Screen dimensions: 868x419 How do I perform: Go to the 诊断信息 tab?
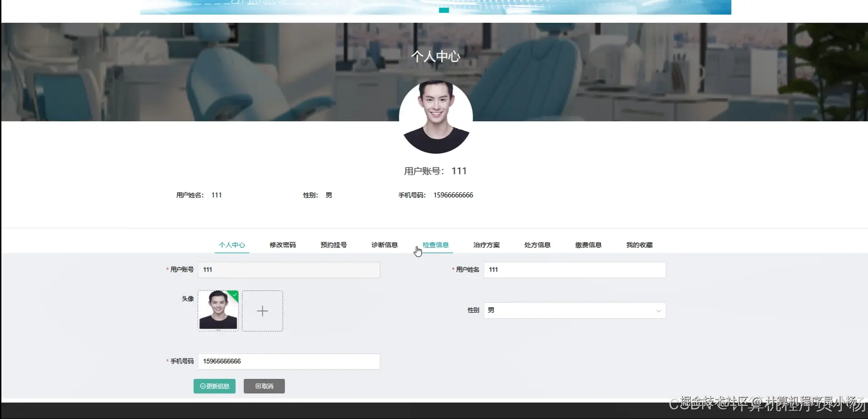385,245
